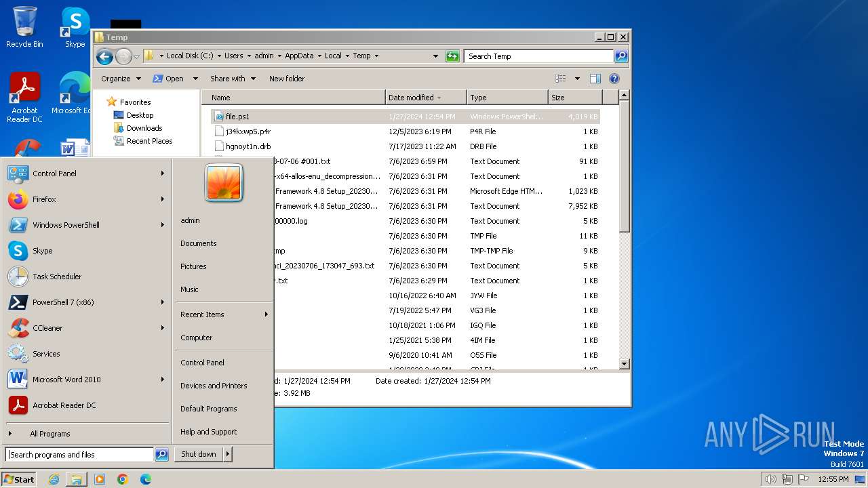Screen dimensions: 868x488
Task: Change view with the Explorer views icon
Action: 561,79
